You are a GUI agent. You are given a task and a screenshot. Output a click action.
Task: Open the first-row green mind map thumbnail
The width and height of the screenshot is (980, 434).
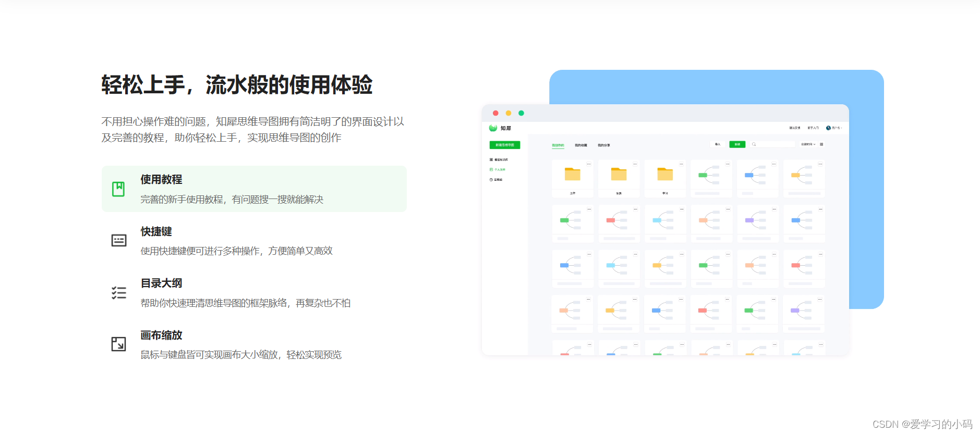[711, 179]
